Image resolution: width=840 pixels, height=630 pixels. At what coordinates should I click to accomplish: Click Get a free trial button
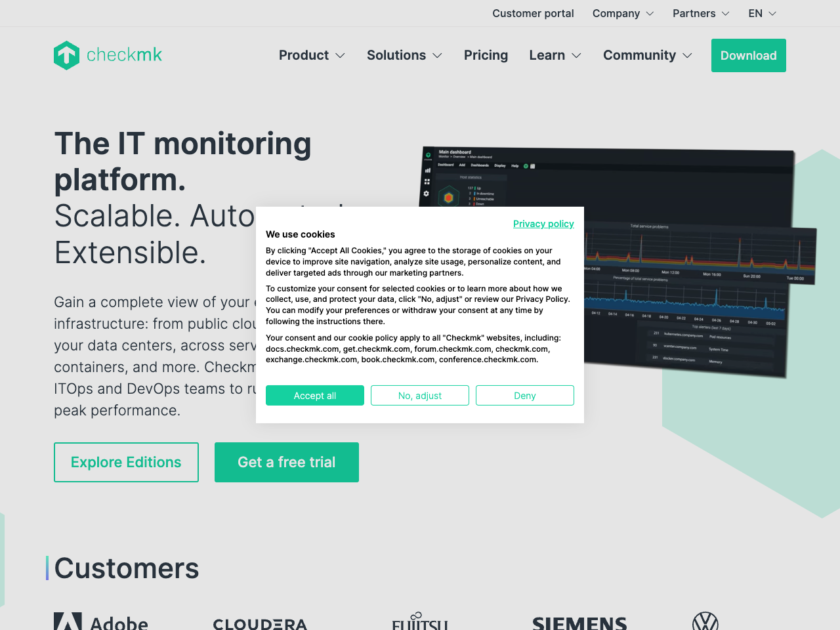(287, 462)
